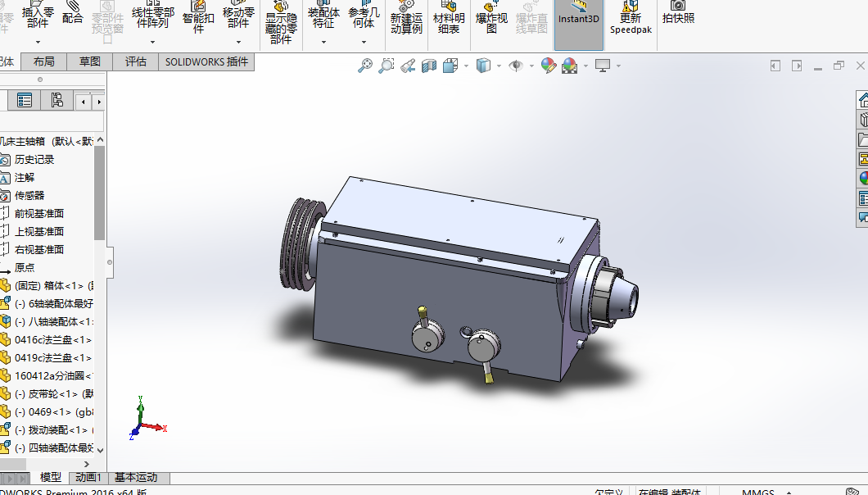868x495 pixels.
Task: Toggle the FeatureManager pane flyout handle
Action: pyautogui.click(x=110, y=262)
